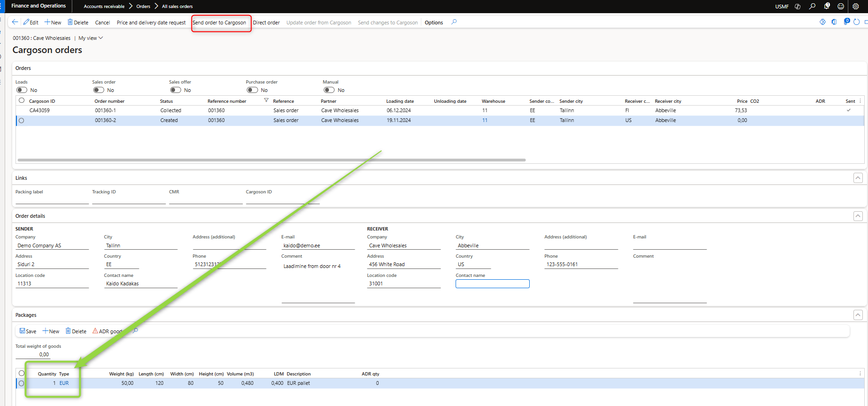Open the My view dropdown
Image resolution: width=868 pixels, height=406 pixels.
coord(91,38)
